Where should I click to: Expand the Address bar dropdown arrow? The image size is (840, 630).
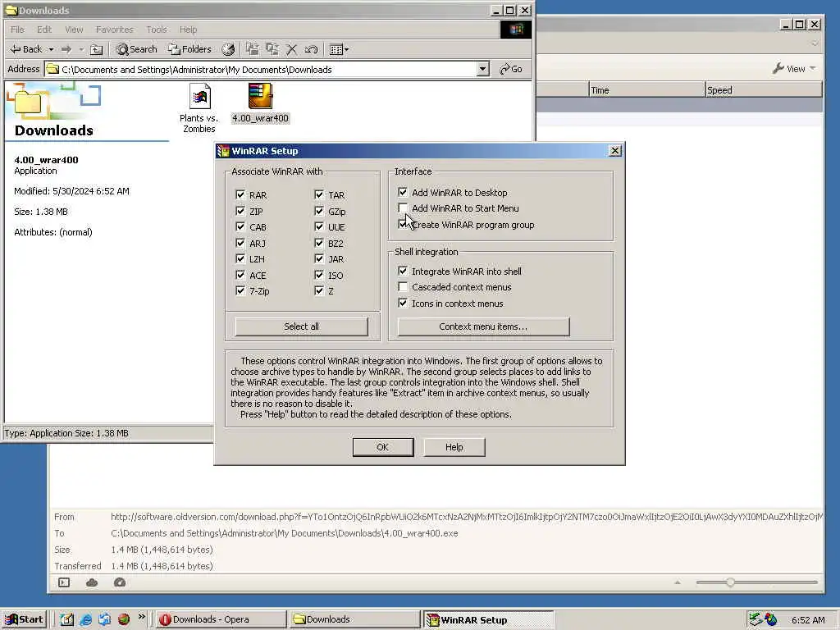pyautogui.click(x=482, y=69)
